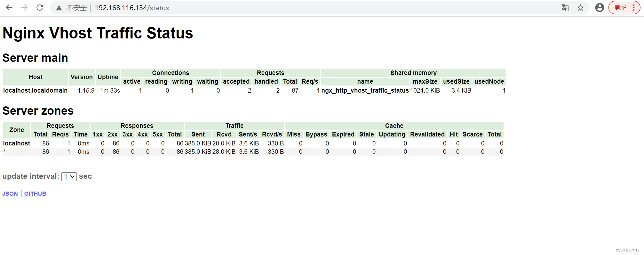Click the not-secure warning triangle icon

59,8
